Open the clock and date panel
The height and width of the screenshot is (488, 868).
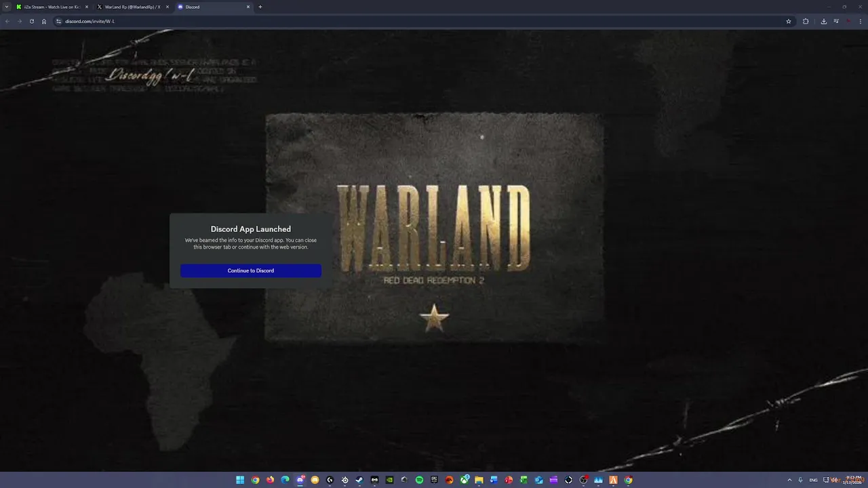pos(852,480)
